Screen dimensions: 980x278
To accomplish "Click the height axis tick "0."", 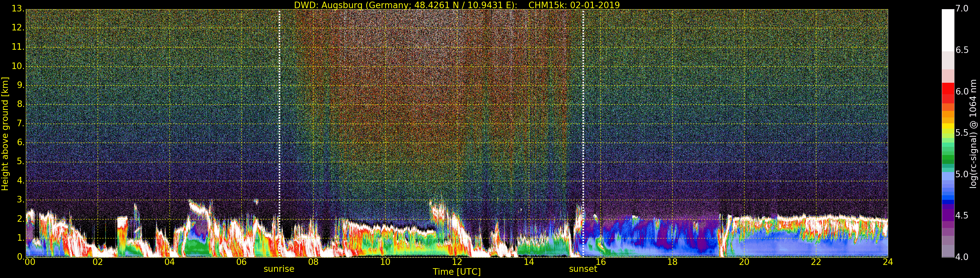I will (21, 257).
